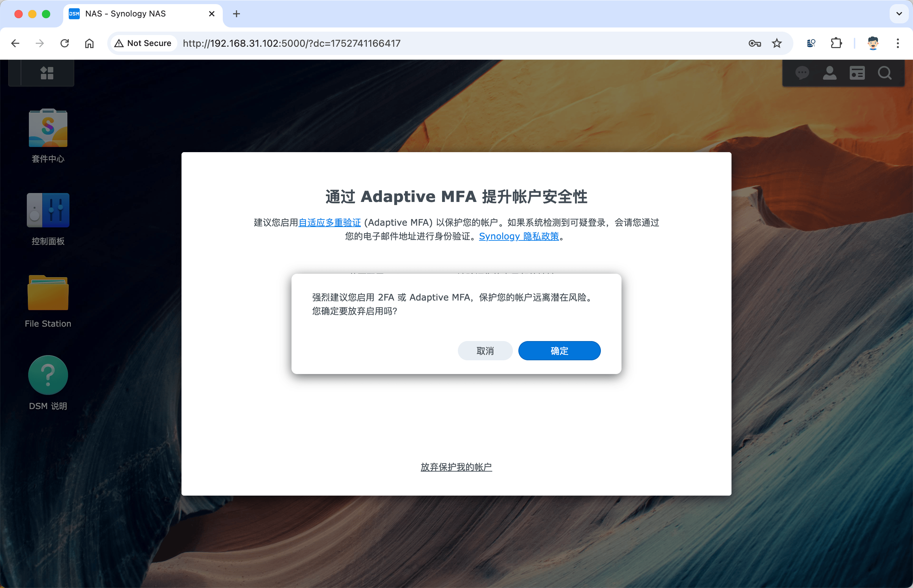Image resolution: width=913 pixels, height=588 pixels.
Task: Open the DSM user account options icon
Action: (x=829, y=73)
